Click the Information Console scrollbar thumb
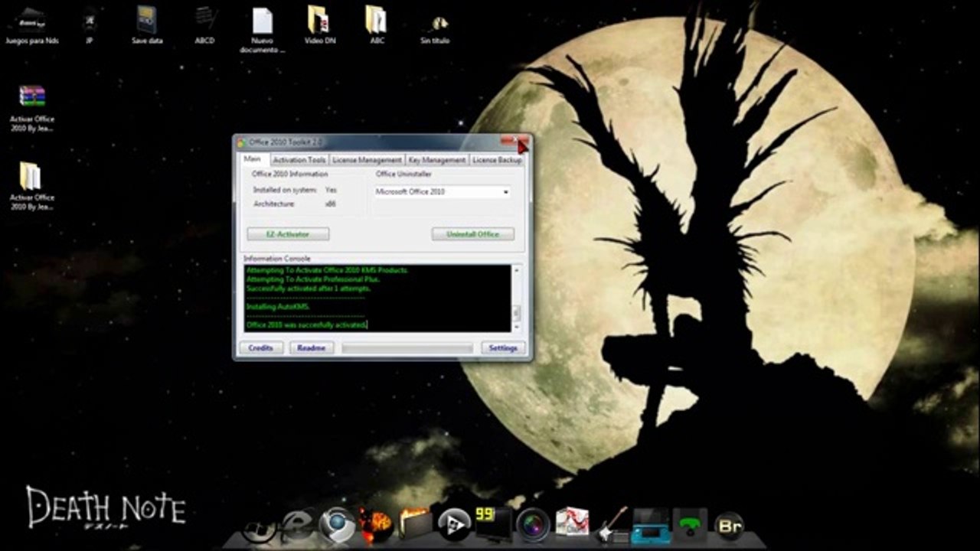This screenshot has height=551, width=980. click(516, 312)
